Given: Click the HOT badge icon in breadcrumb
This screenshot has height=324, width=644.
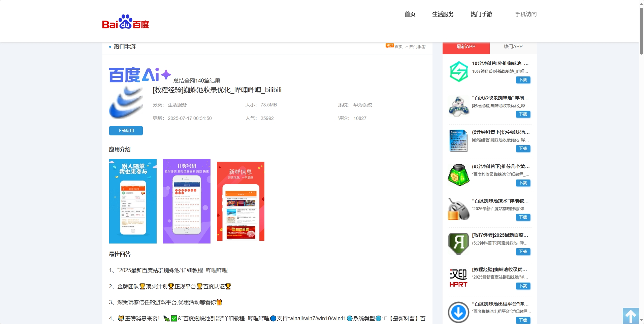Looking at the screenshot, I should pos(390,45).
